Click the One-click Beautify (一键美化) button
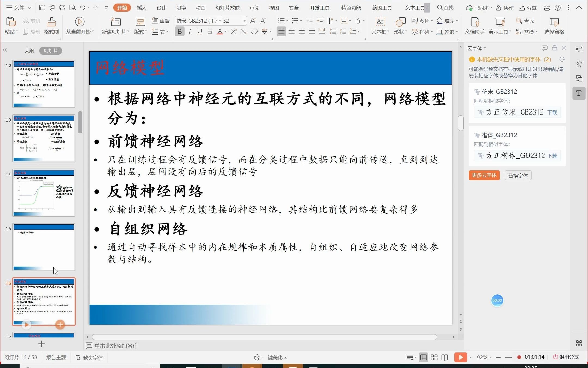The height and width of the screenshot is (368, 588). coord(270,357)
